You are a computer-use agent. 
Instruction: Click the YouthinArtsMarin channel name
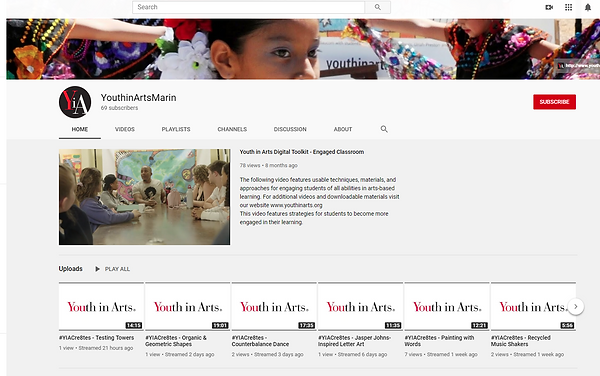(139, 98)
